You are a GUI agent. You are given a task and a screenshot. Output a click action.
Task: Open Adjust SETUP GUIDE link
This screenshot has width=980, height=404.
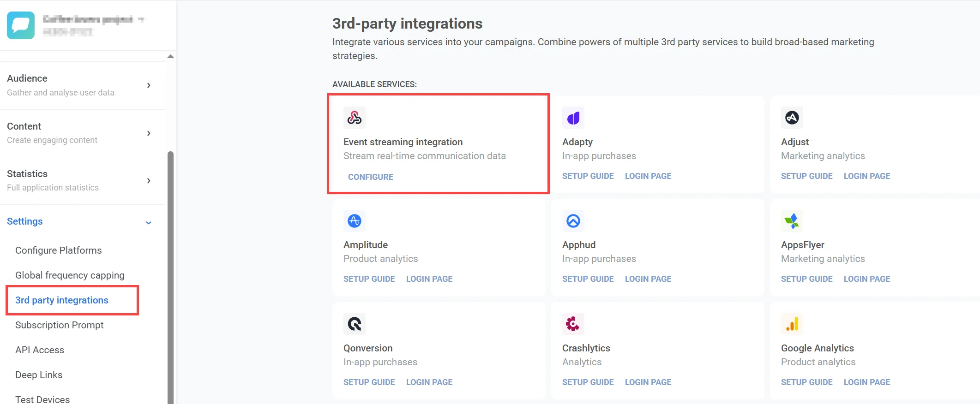coord(807,176)
